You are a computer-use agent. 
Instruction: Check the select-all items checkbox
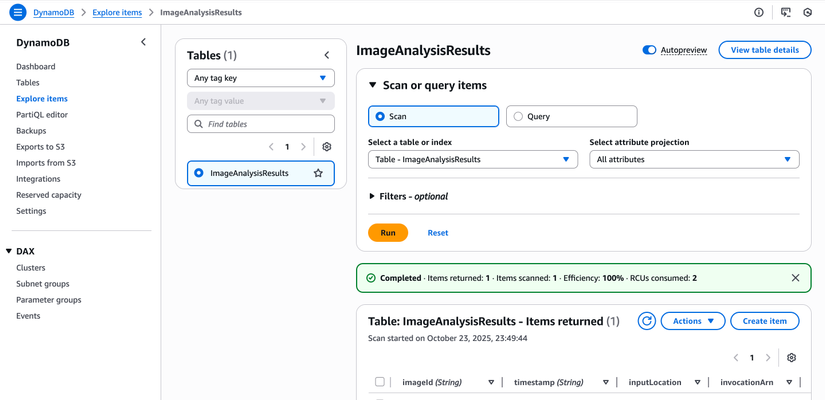tap(379, 382)
